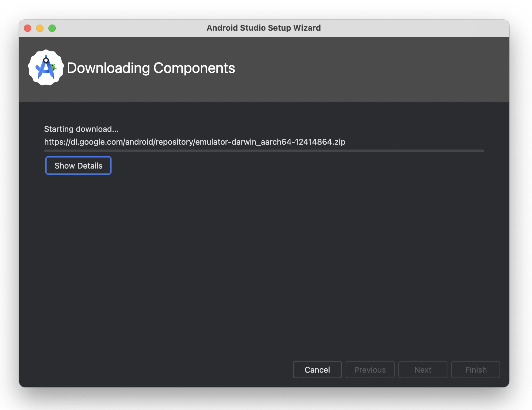The image size is (532, 410).
Task: Click the Android Studio Setup Wizard title
Action: (x=264, y=28)
